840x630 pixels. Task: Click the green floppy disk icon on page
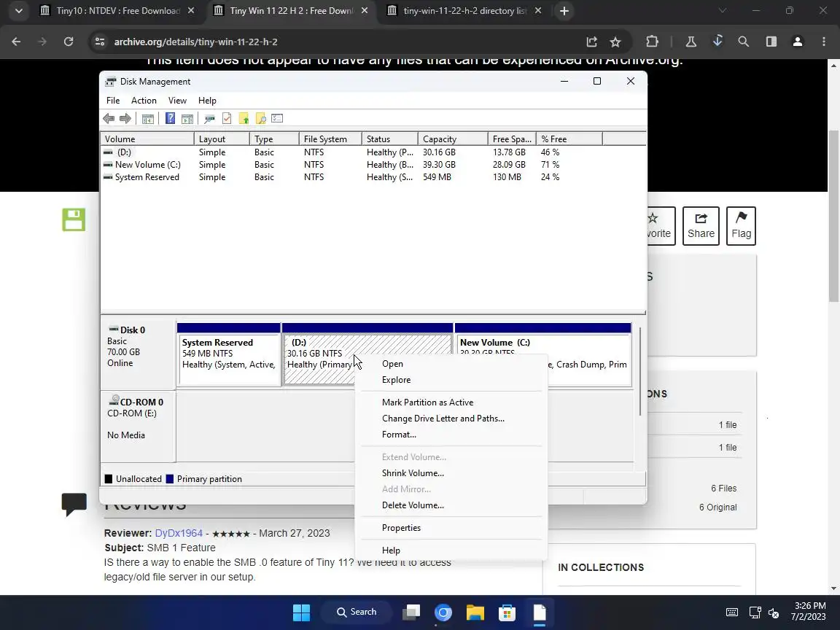tap(74, 219)
